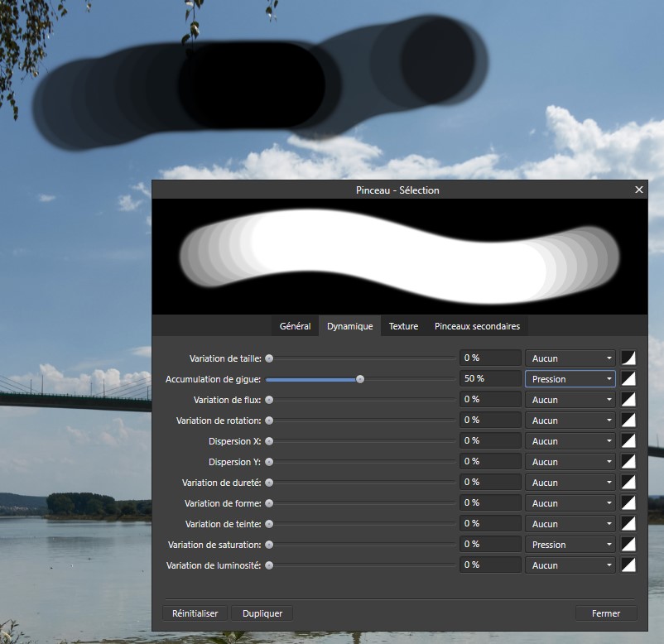Focus the Dispersion X percentage field

point(490,440)
